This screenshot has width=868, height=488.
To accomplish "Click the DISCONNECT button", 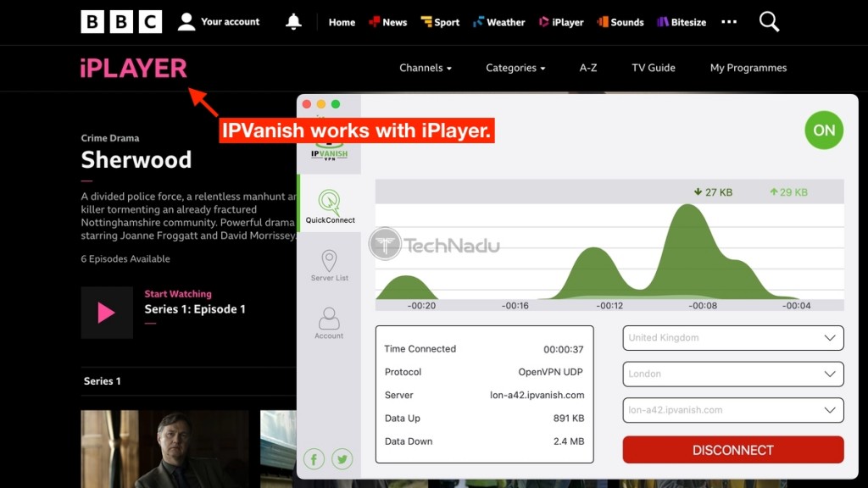I will click(733, 450).
